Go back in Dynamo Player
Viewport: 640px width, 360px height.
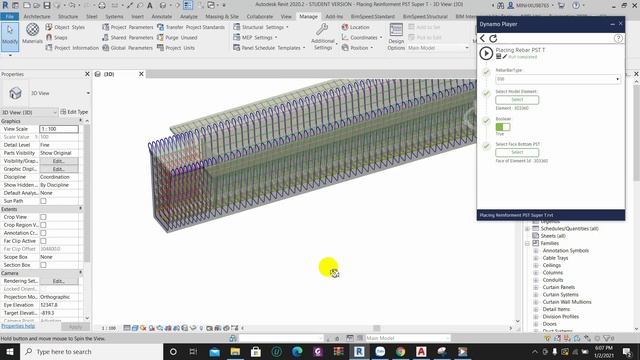(482, 38)
